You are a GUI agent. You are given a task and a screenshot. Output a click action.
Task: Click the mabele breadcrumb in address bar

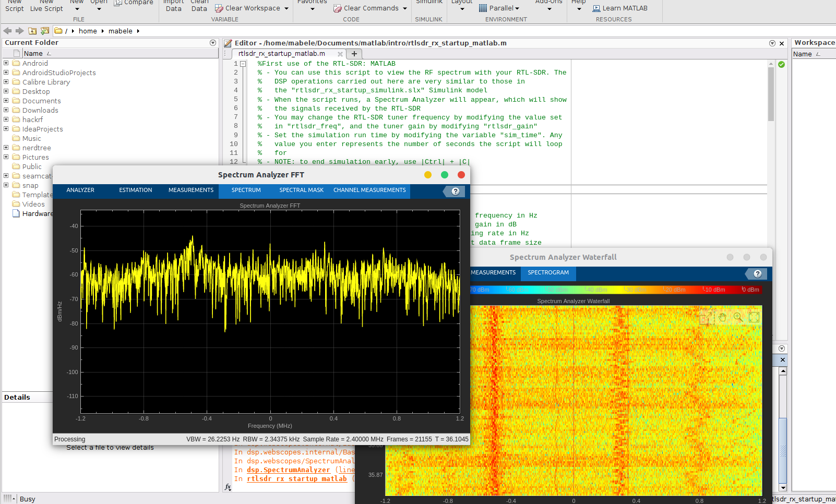click(121, 31)
